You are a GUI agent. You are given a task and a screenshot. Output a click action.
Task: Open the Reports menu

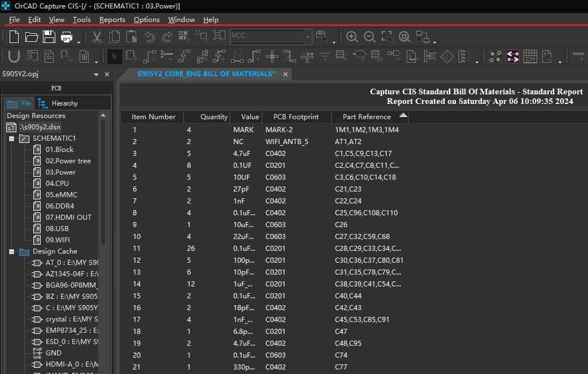(112, 19)
